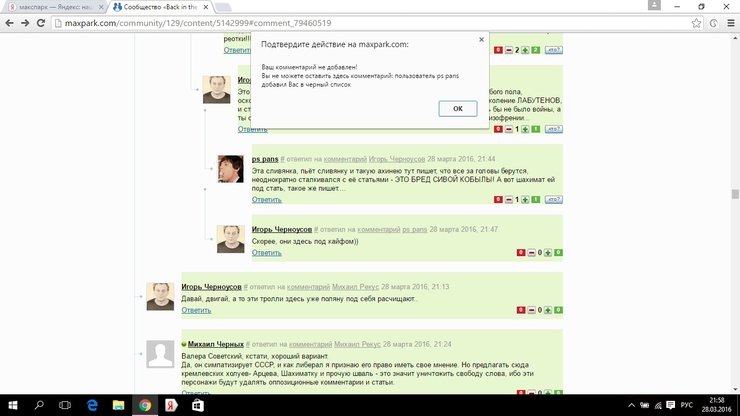Upvote the ps pans comment
Image resolution: width=740 pixels, height=416 pixels.
pyautogui.click(x=525, y=200)
